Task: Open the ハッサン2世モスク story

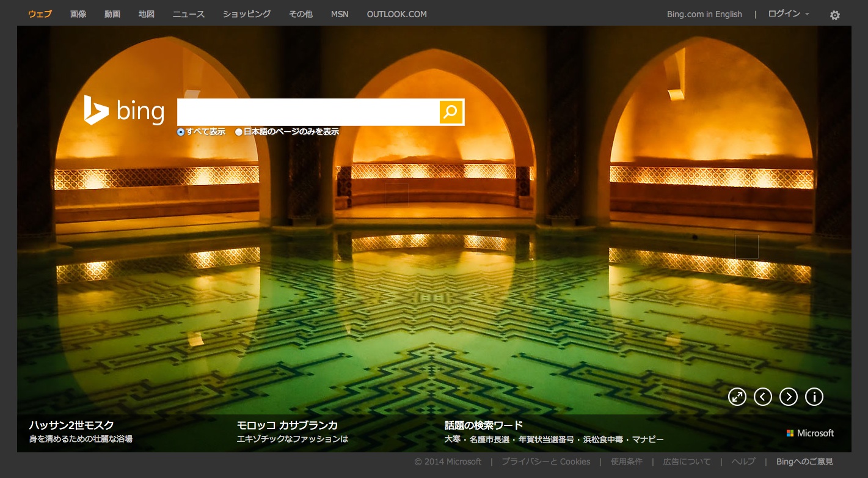Action: (71, 425)
